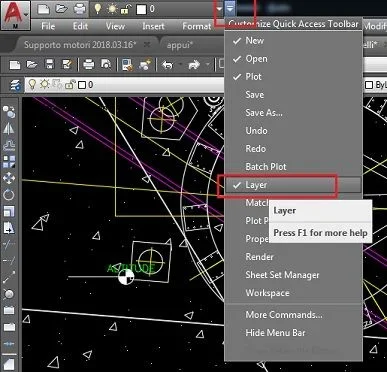This screenshot has height=372, width=387.
Task: Uncheck Open in Customize Quick Access menu
Action: pos(293,59)
